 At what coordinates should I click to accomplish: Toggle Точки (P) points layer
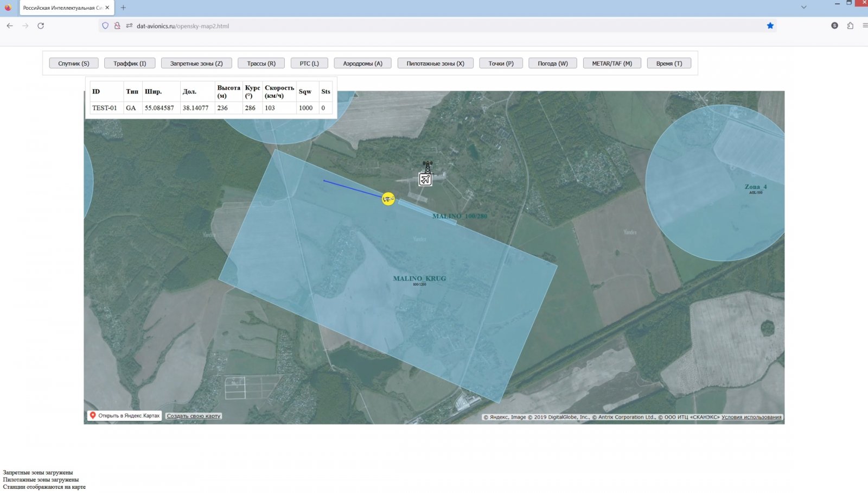pyautogui.click(x=501, y=64)
